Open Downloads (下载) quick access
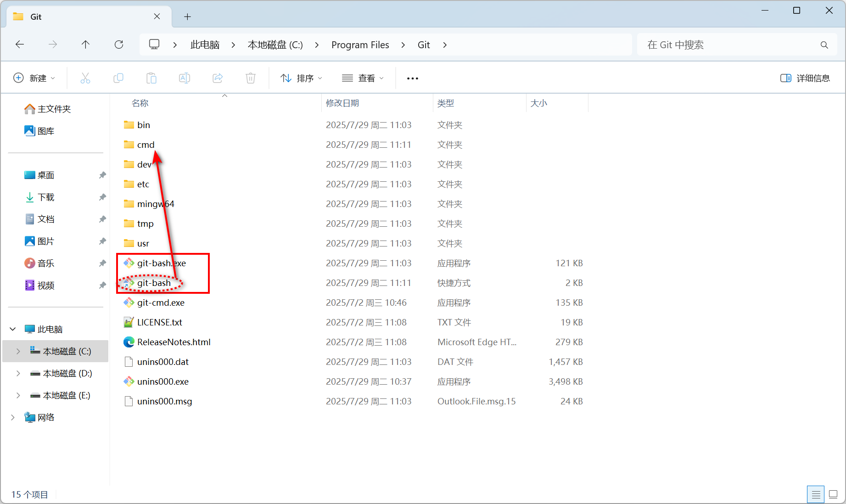 39,197
